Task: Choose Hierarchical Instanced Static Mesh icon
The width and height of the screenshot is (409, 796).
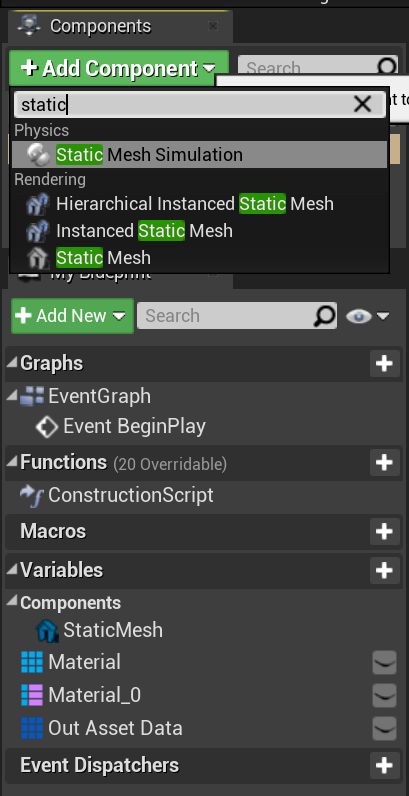Action: 38,204
